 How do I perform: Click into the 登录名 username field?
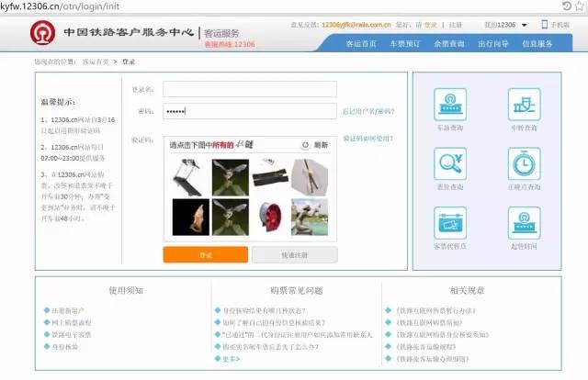point(249,89)
